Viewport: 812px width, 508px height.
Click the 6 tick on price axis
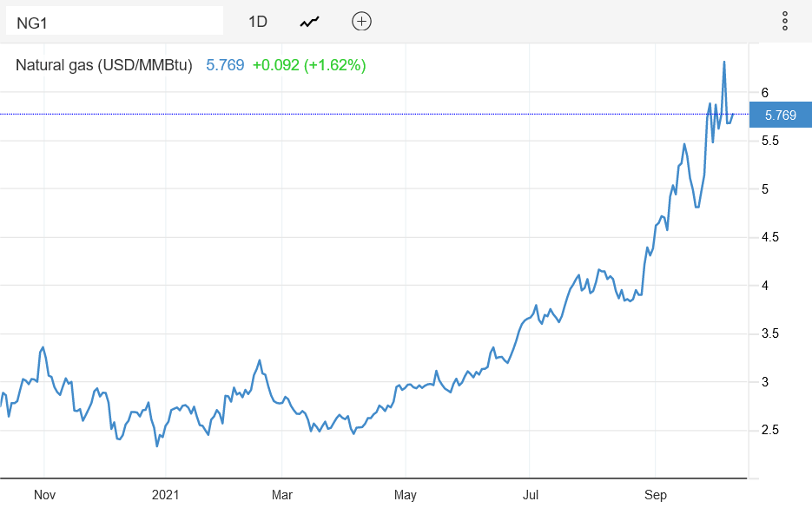click(x=764, y=92)
